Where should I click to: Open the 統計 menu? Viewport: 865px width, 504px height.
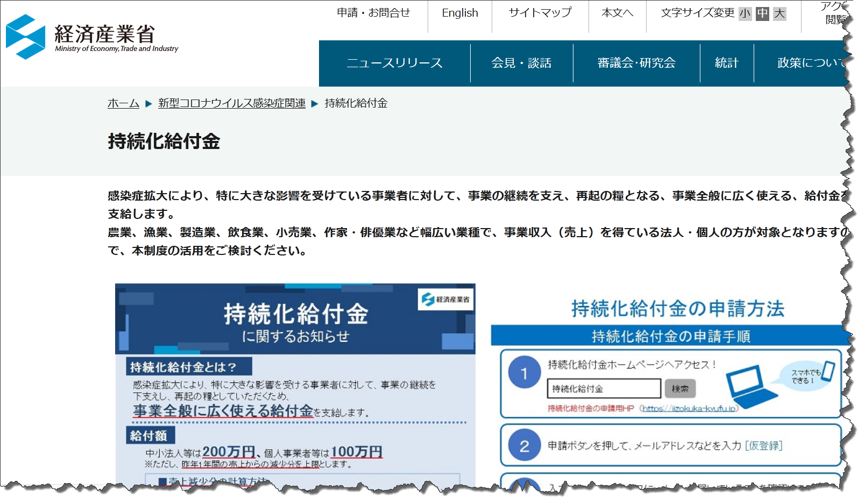[727, 63]
